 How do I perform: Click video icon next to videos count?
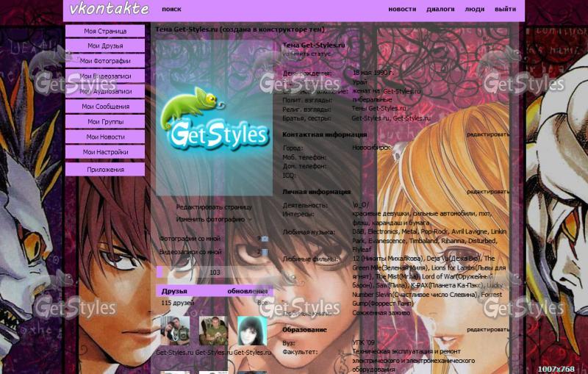tap(265, 252)
